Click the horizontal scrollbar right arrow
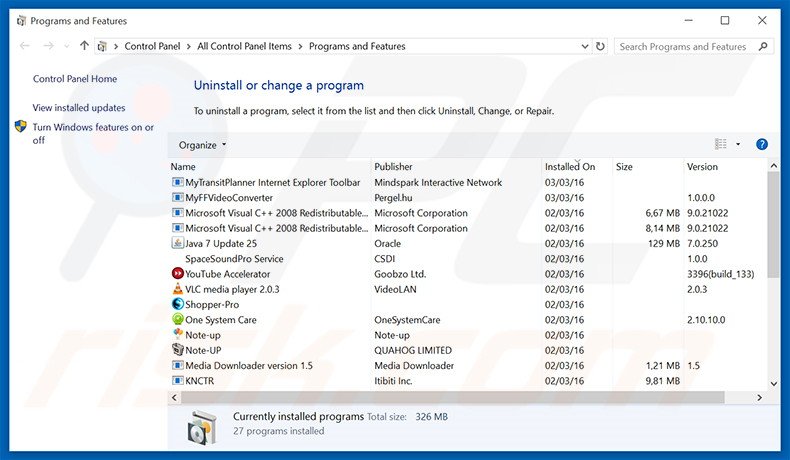 pyautogui.click(x=759, y=398)
